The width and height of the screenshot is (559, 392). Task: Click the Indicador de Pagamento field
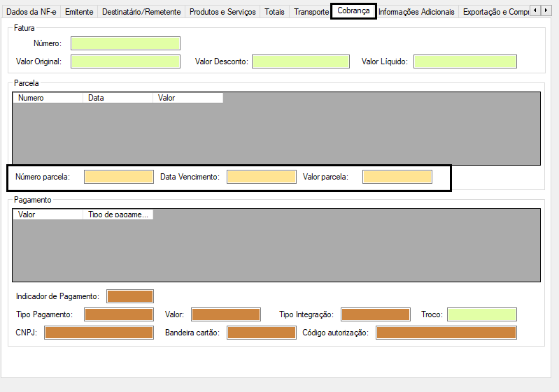tap(130, 296)
